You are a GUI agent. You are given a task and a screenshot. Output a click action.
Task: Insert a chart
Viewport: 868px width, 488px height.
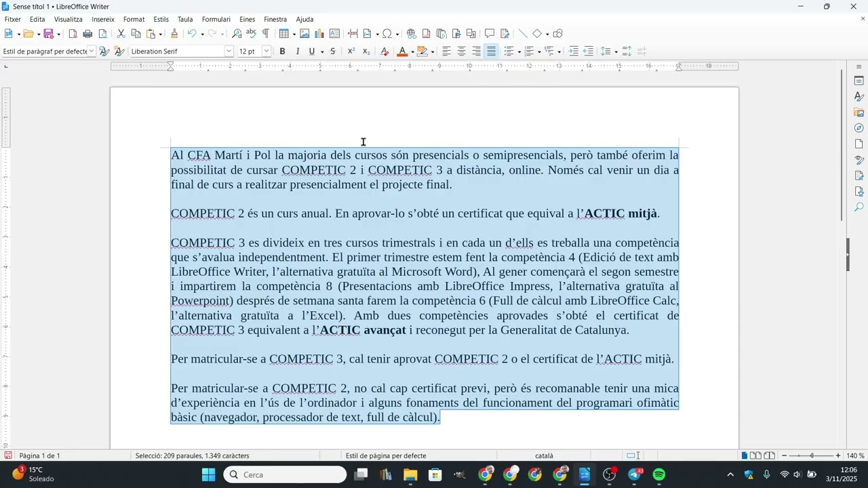coord(319,34)
